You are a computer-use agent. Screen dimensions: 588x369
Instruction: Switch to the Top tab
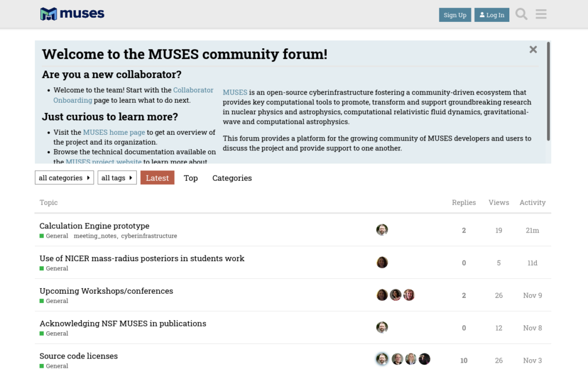(191, 178)
